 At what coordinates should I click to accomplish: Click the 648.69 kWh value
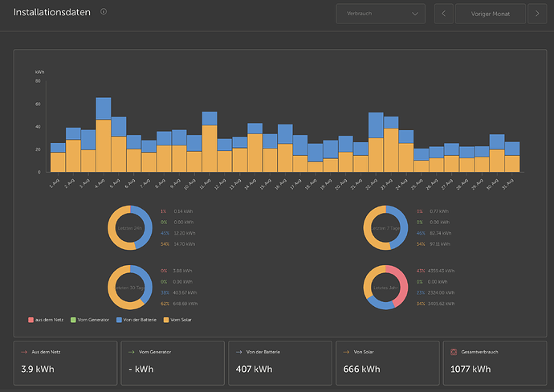click(185, 304)
